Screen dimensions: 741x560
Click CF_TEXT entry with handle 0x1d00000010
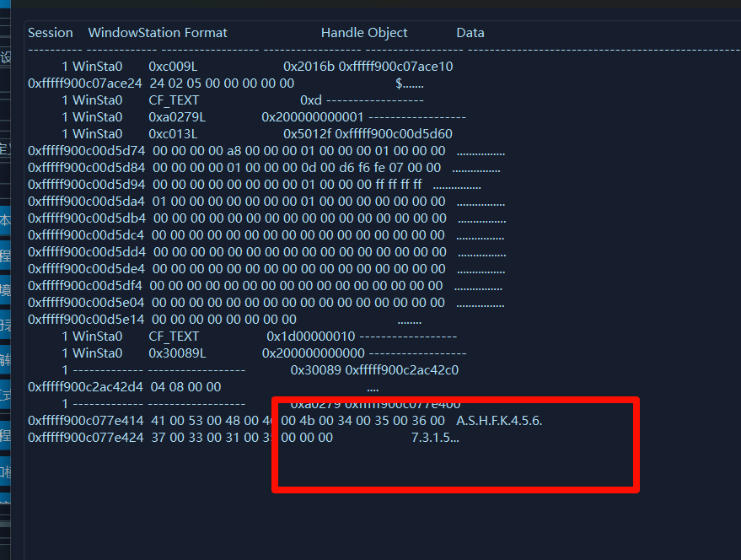[x=174, y=337]
